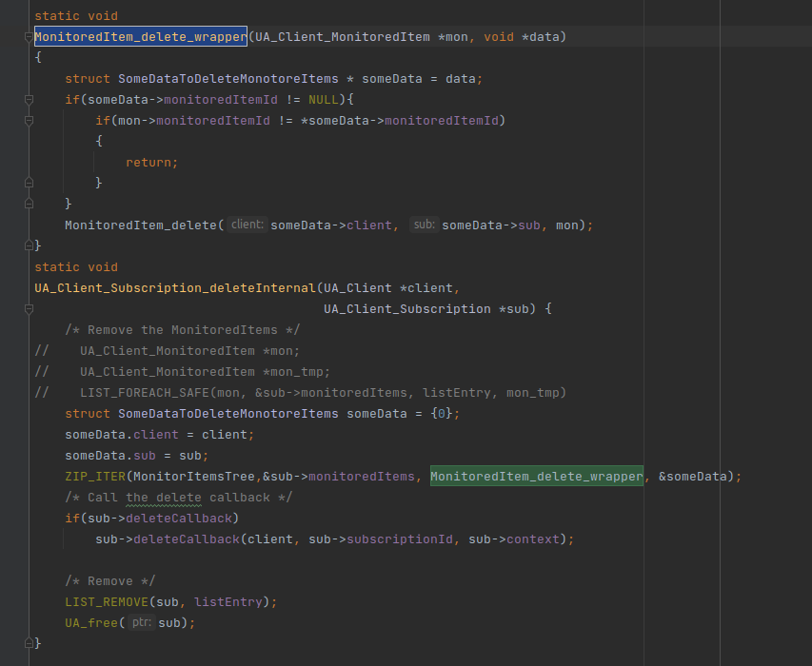Image resolution: width=812 pixels, height=666 pixels.
Task: Click the /* Remove */ comment
Action: (109, 581)
